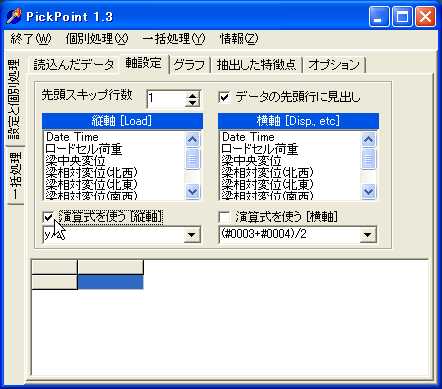Click the grid column header cell above blue cell

pos(110,267)
